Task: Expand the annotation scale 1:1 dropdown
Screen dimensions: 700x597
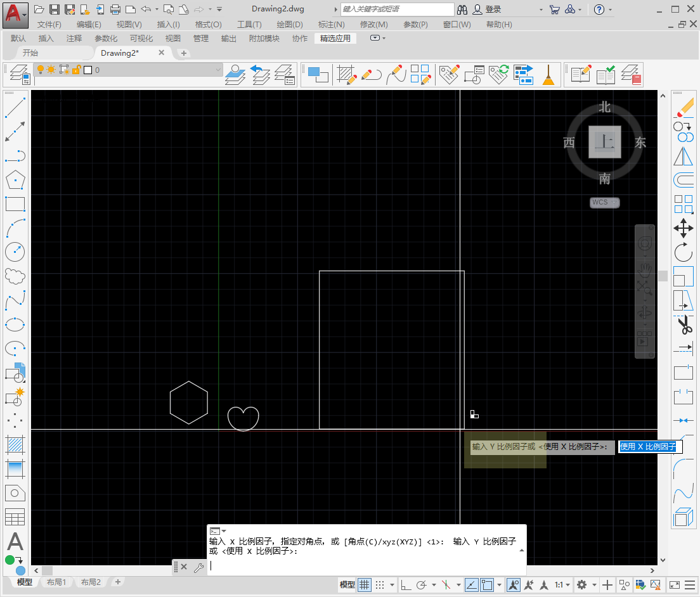Action: click(563, 585)
